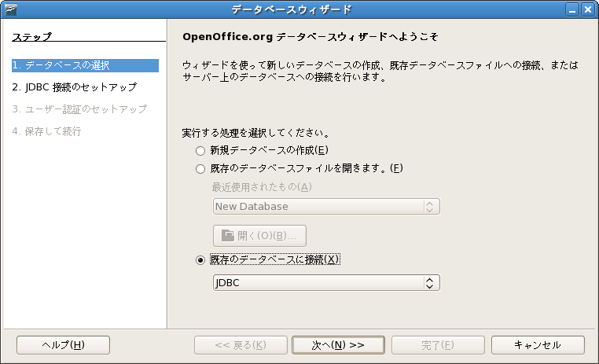
Task: Click the 開く(O)(B)... button
Action: pos(259,236)
